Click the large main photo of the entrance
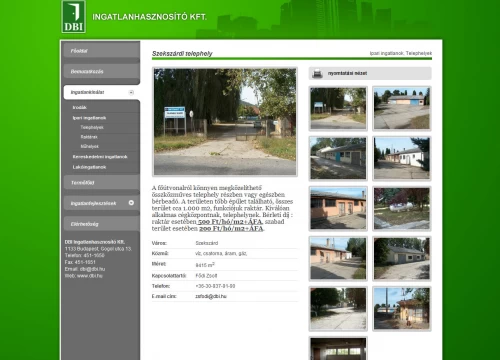This screenshot has width=500, height=360. (x=225, y=122)
